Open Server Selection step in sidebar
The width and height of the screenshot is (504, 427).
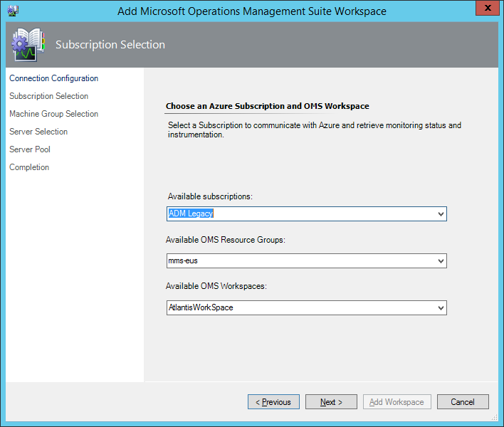(x=38, y=132)
